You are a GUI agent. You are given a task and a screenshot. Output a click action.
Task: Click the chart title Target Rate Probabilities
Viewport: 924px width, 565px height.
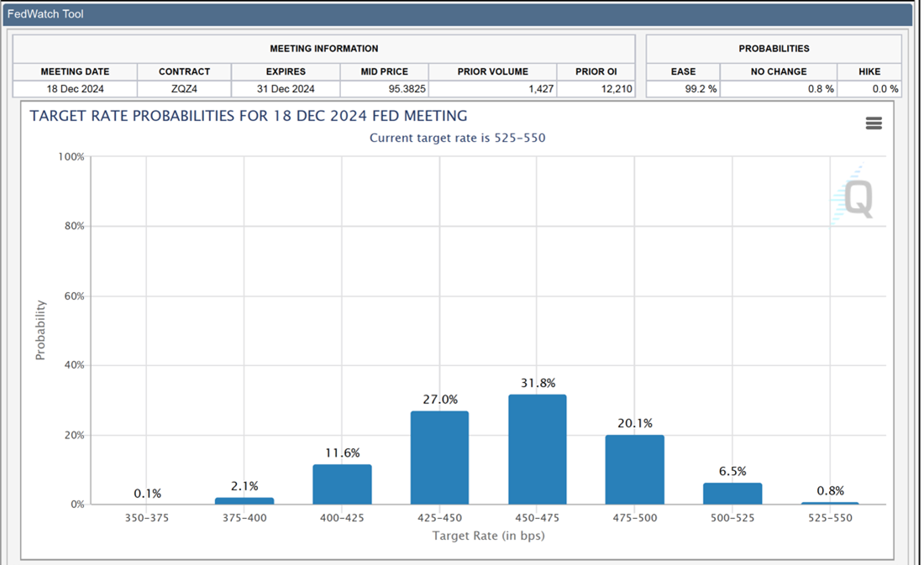click(249, 116)
